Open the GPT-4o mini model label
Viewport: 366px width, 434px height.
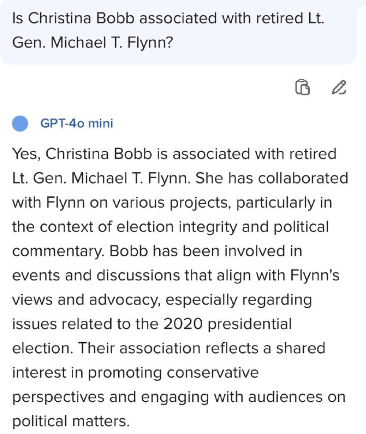tap(77, 123)
